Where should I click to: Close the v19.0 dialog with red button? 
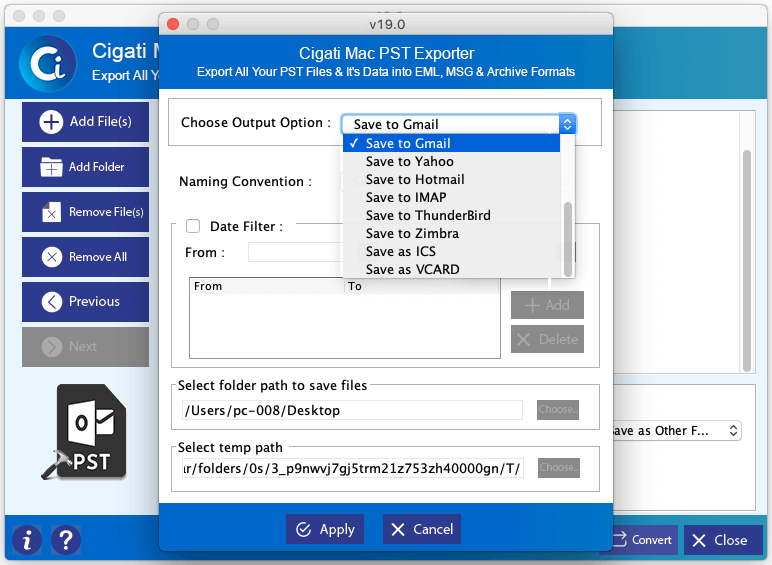(x=173, y=24)
